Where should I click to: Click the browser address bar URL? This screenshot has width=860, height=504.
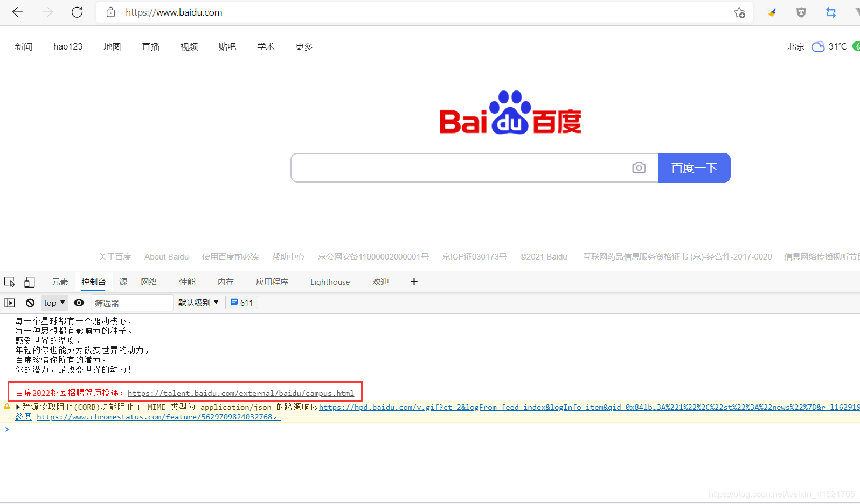pyautogui.click(x=174, y=12)
